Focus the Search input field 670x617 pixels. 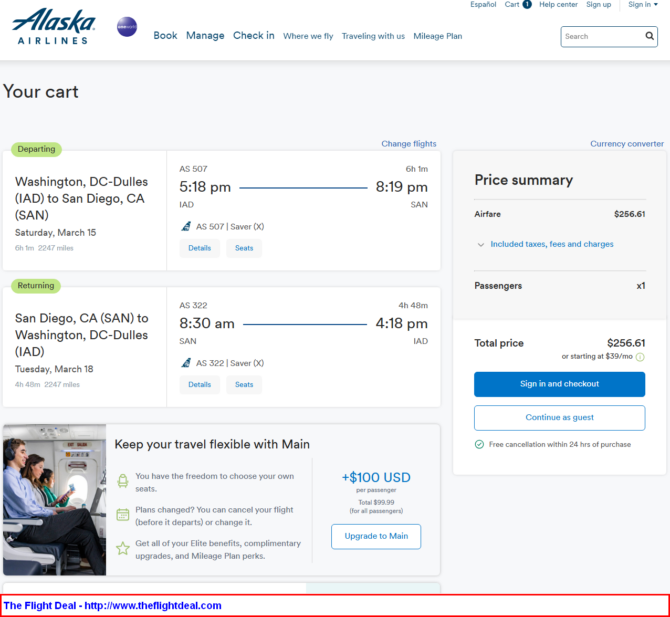tap(600, 36)
